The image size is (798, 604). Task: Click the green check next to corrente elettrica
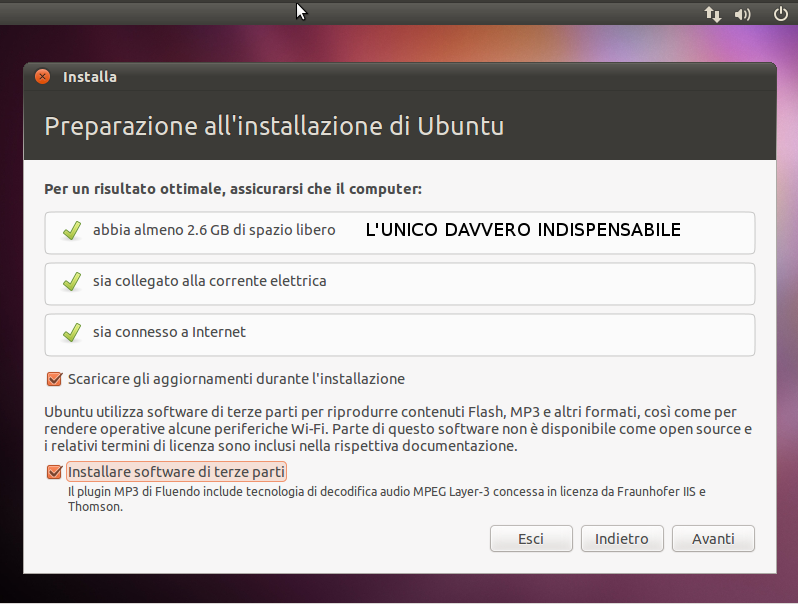[72, 281]
